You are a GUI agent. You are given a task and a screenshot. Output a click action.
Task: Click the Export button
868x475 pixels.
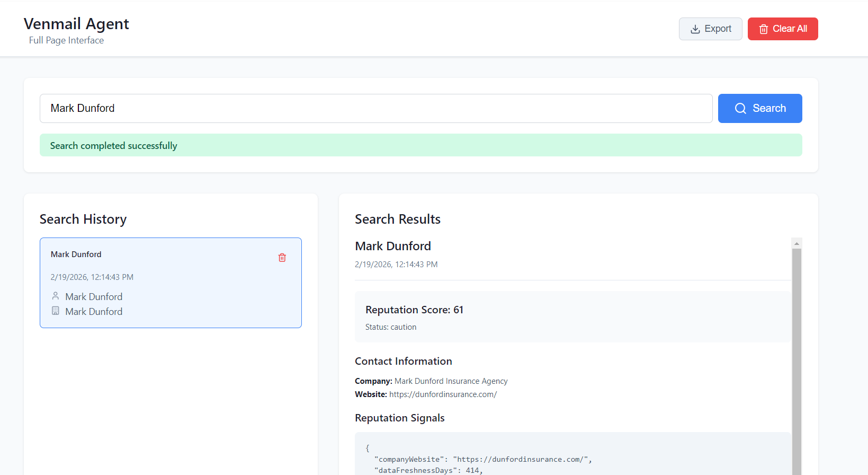coord(710,29)
